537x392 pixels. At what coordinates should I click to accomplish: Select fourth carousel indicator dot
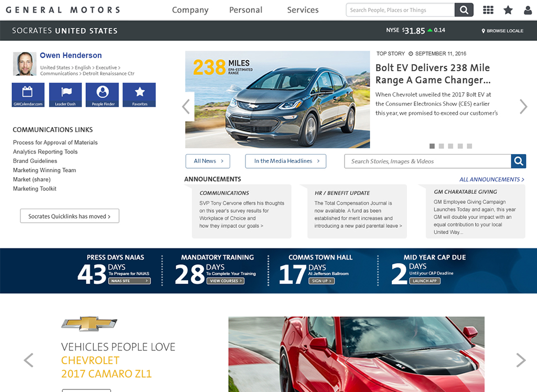[x=460, y=146]
